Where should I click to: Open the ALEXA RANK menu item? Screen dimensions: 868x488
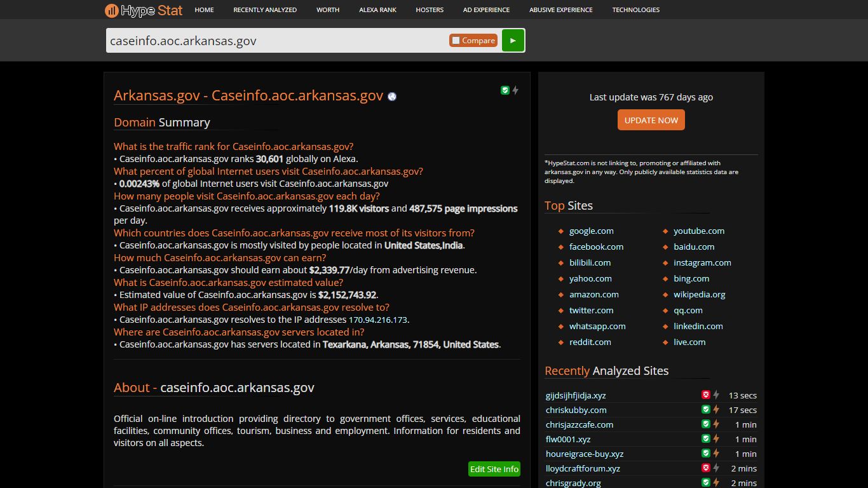click(377, 10)
